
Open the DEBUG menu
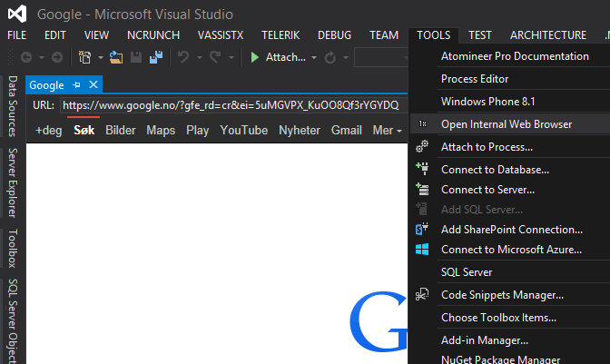coord(334,35)
